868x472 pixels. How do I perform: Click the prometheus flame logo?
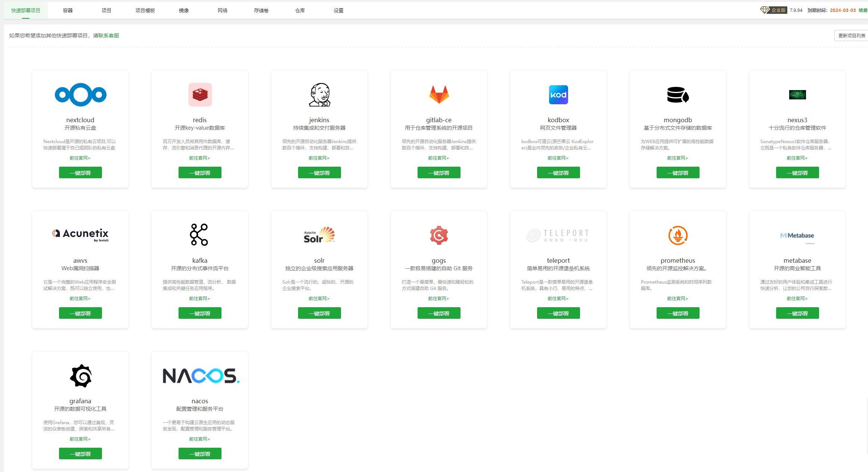coord(678,235)
